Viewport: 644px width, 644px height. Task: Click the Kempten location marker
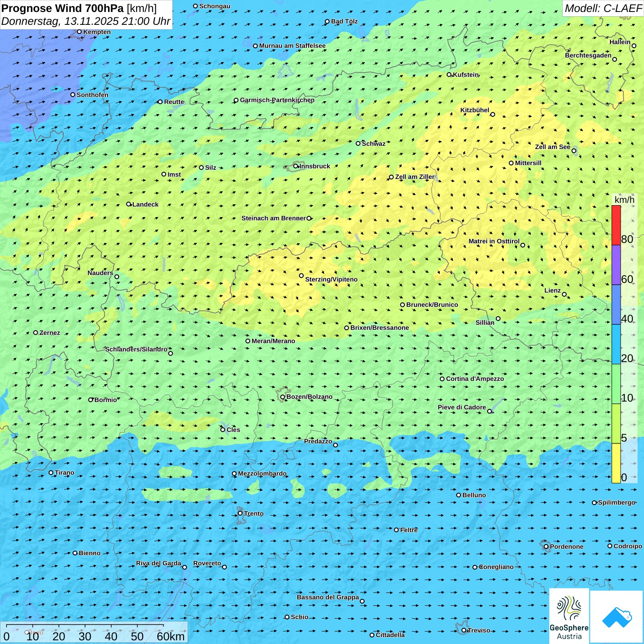pos(79,32)
